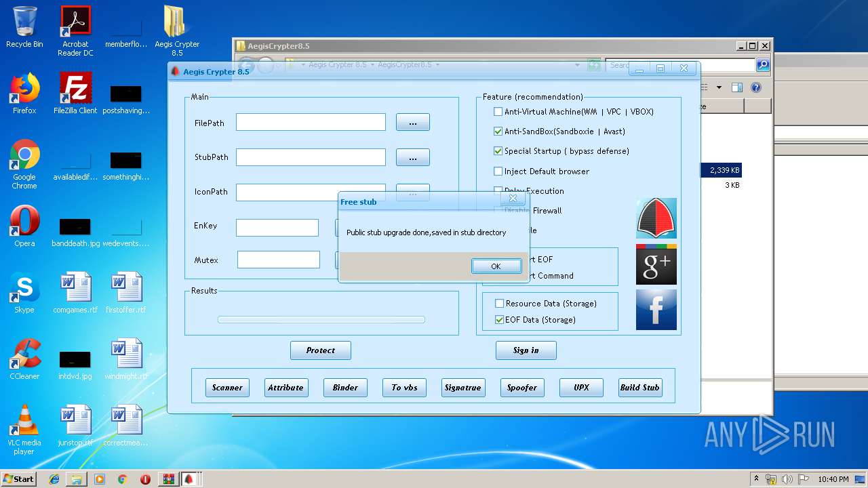Screen dimensions: 868x488
Task: Click the Aegis shield logo image
Action: point(656,218)
